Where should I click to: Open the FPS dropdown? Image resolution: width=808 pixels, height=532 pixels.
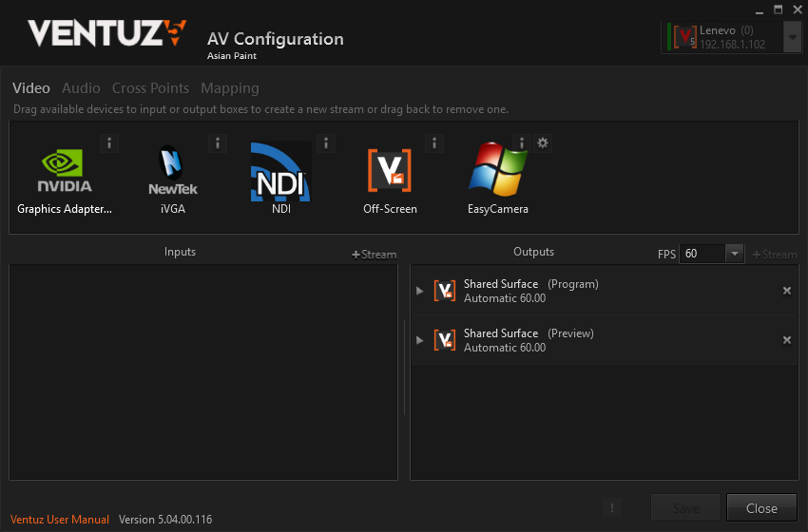tap(734, 254)
